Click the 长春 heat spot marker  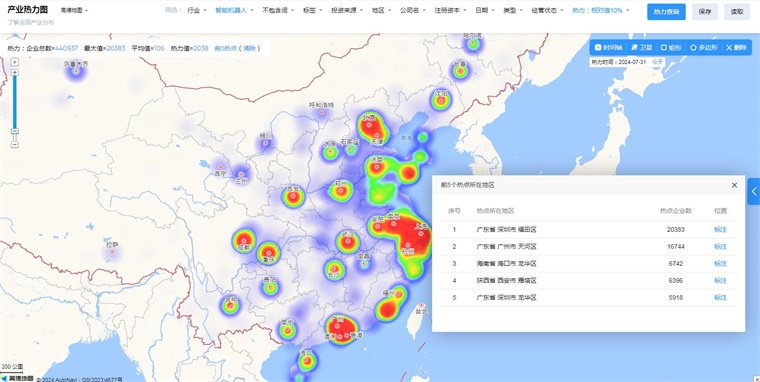459,71
